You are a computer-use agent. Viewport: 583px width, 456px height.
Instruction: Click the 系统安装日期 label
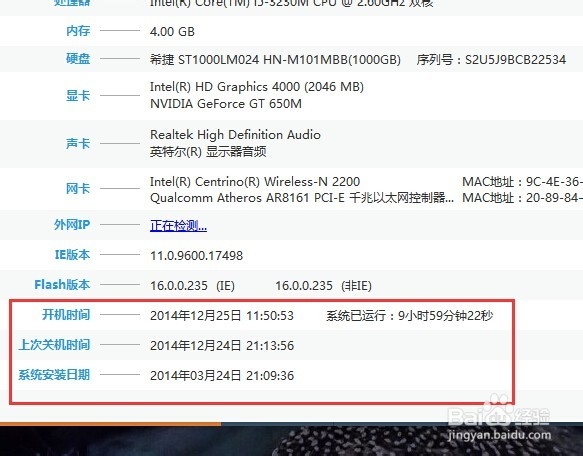tap(54, 375)
